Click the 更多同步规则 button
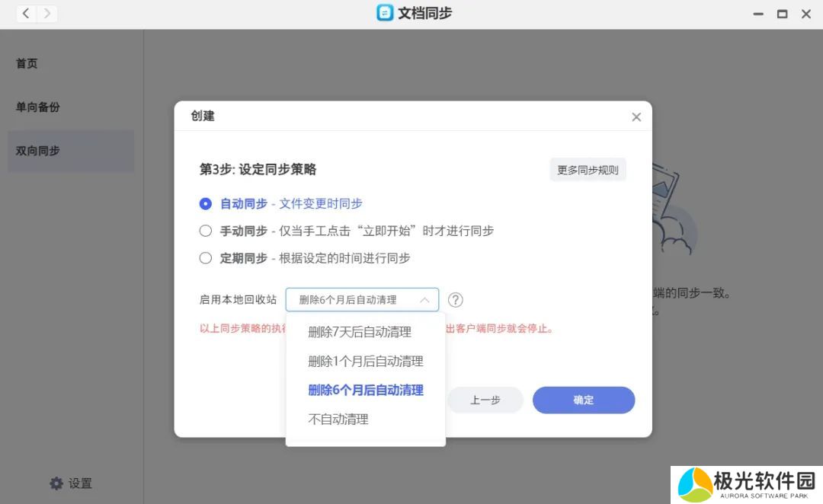Screen dimensions: 823x504 tap(588, 171)
